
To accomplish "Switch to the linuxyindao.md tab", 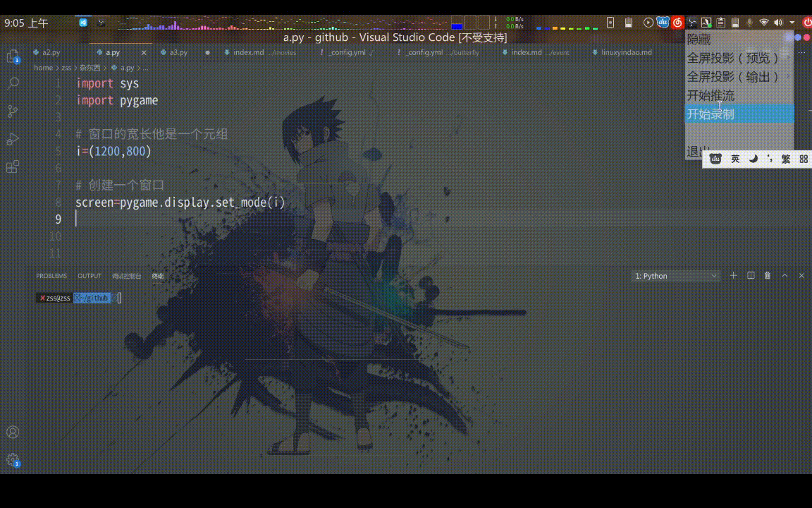I will click(622, 52).
